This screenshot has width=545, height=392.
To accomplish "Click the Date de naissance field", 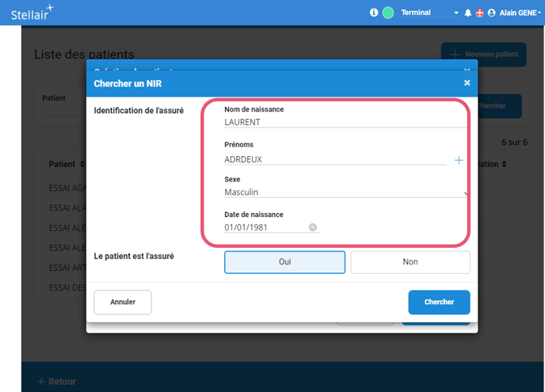I will pyautogui.click(x=265, y=227).
